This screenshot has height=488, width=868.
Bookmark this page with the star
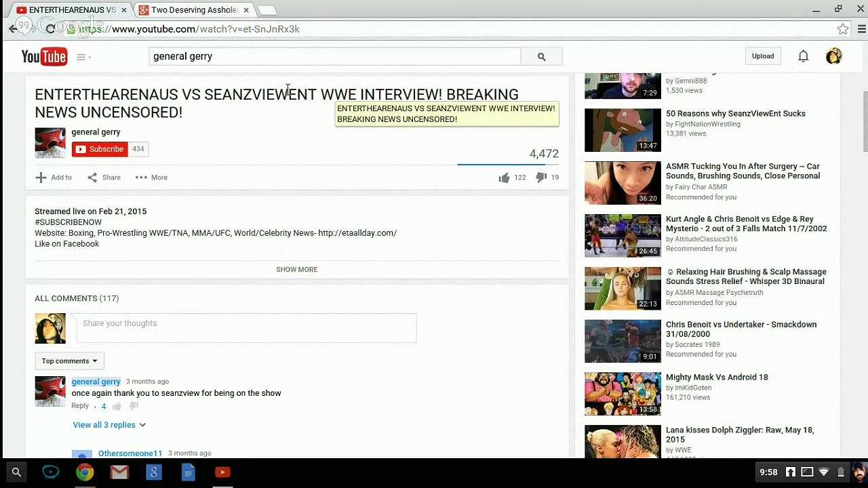click(843, 29)
